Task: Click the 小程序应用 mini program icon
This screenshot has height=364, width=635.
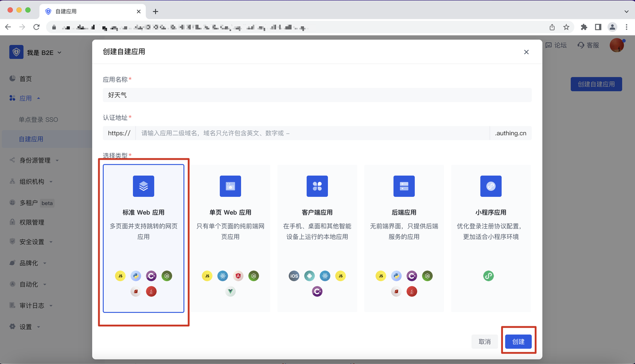Action: [491, 186]
